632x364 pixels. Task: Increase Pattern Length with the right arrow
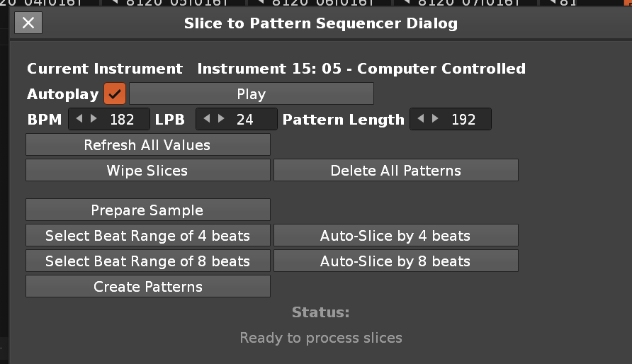tap(435, 119)
